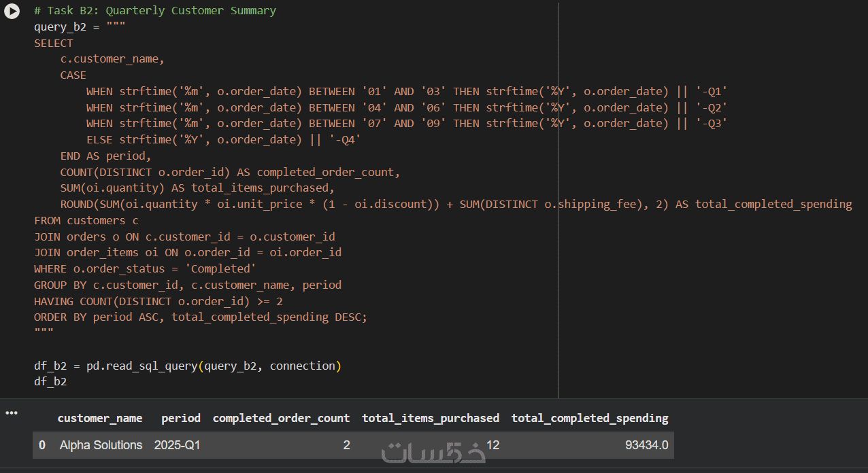Place cursor on the SELECT keyword line
The height and width of the screenshot is (473, 868).
[x=54, y=43]
